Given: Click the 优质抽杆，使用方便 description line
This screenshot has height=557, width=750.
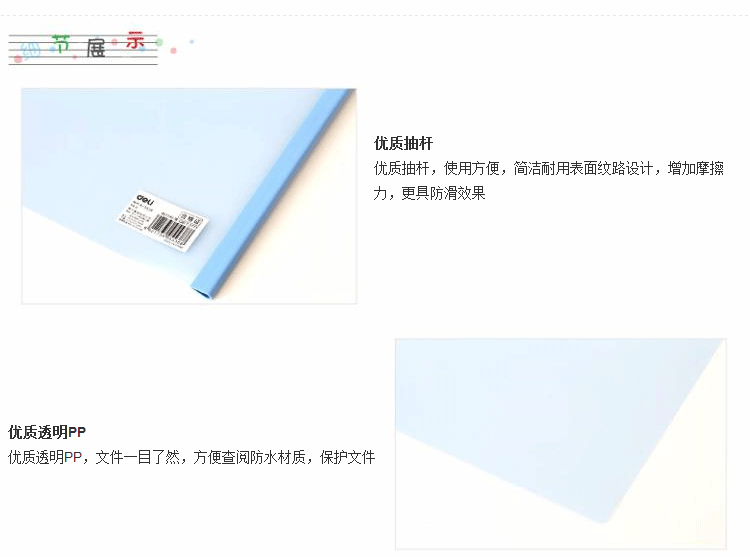Looking at the screenshot, I should [x=549, y=168].
